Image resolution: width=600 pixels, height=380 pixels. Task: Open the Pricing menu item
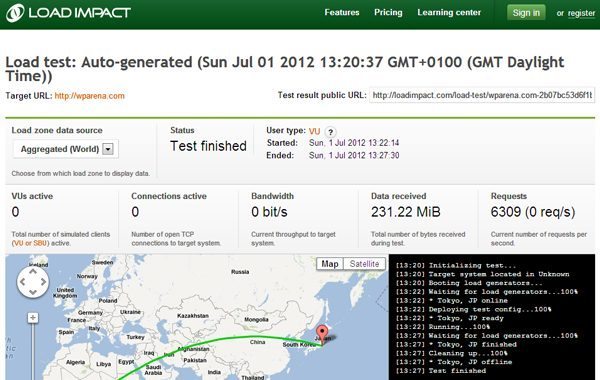click(388, 13)
